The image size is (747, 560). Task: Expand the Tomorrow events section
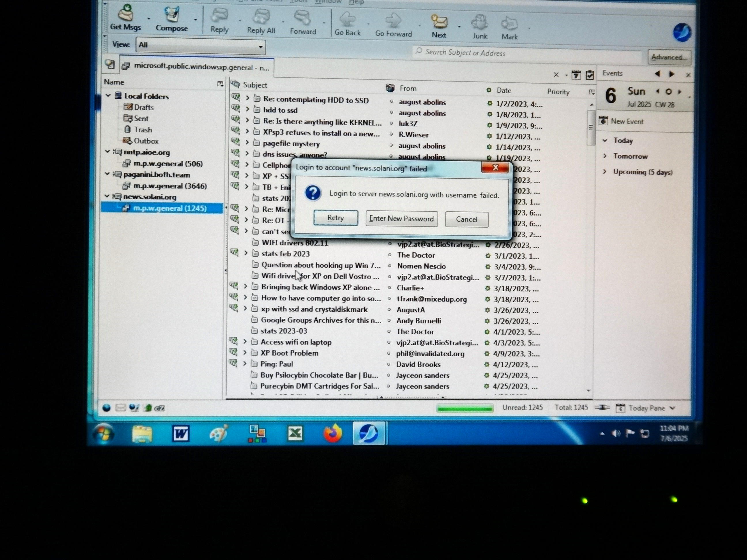(x=605, y=156)
